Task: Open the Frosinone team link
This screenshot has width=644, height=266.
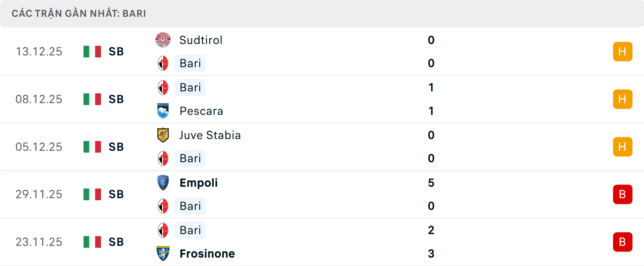Action: [207, 254]
